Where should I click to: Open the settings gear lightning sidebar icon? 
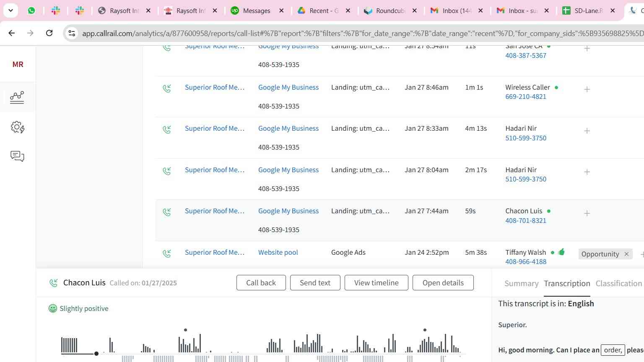pyautogui.click(x=17, y=127)
